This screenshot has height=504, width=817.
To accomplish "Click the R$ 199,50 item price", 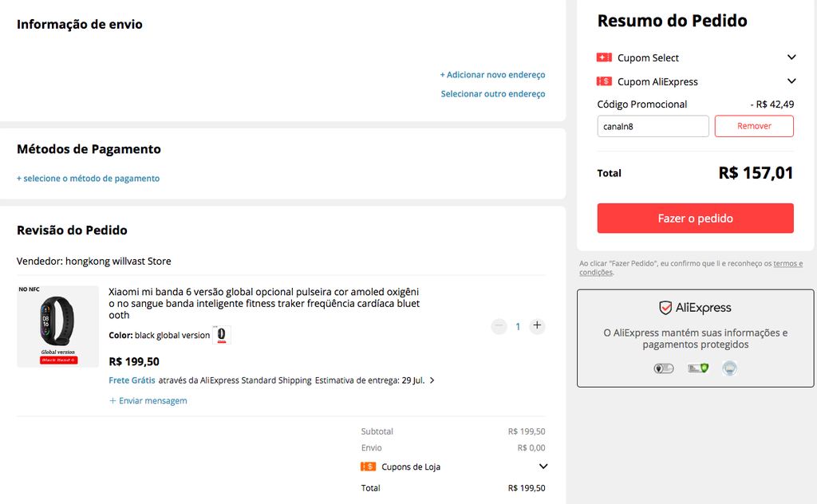I will point(134,361).
